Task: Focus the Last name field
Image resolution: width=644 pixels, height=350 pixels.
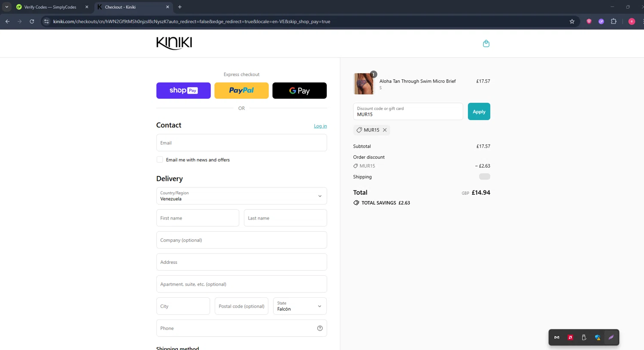Action: click(285, 218)
